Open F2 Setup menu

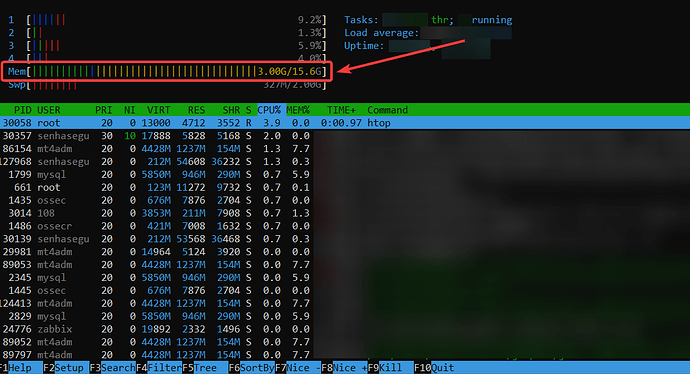(64, 368)
